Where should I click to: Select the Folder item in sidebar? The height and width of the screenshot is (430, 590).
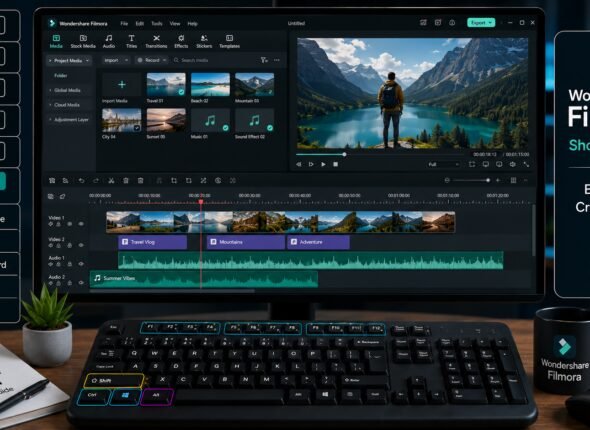(x=60, y=76)
